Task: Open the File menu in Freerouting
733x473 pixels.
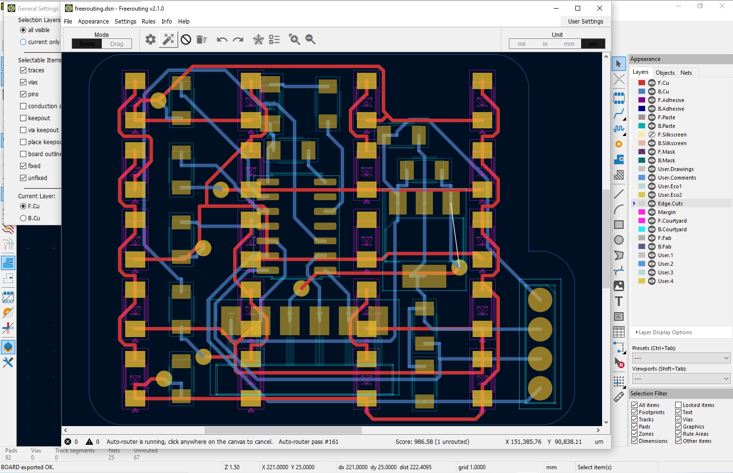Action: tap(68, 22)
